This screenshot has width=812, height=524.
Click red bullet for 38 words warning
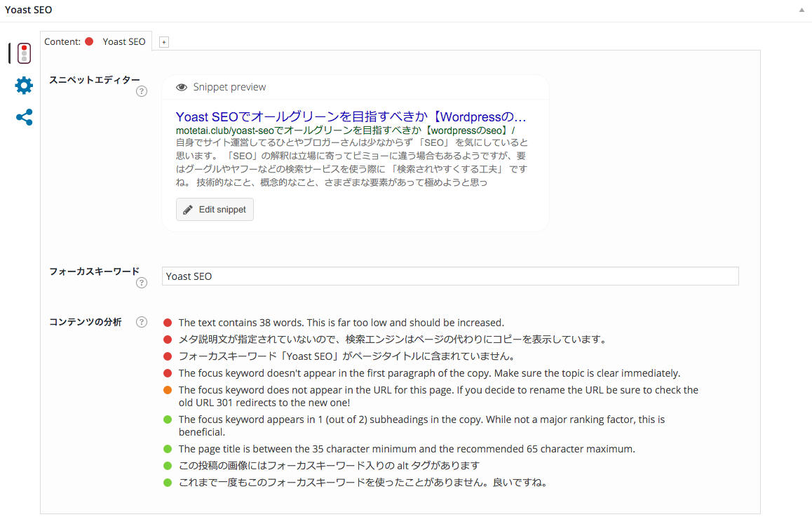tap(168, 323)
